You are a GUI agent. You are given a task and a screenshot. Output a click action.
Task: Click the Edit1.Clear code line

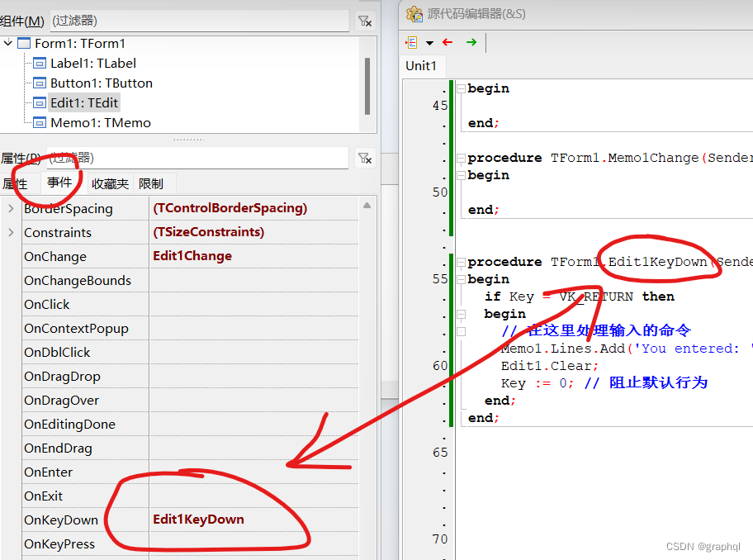(550, 366)
